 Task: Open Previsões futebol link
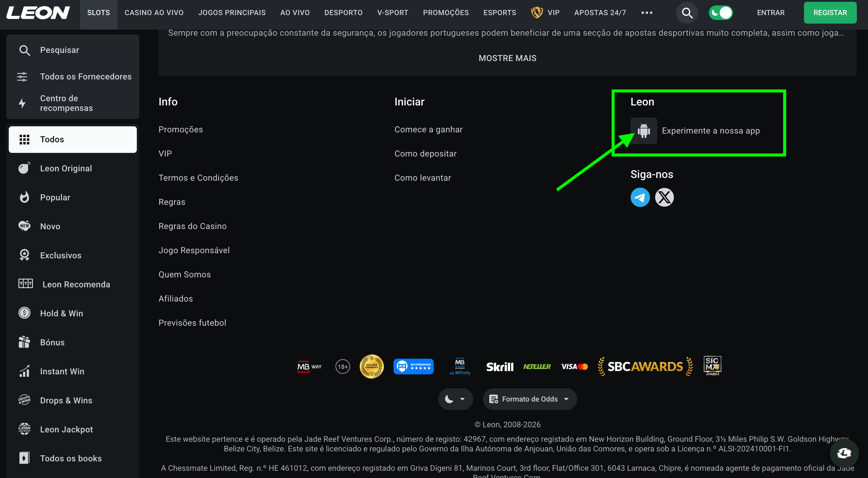(x=192, y=323)
